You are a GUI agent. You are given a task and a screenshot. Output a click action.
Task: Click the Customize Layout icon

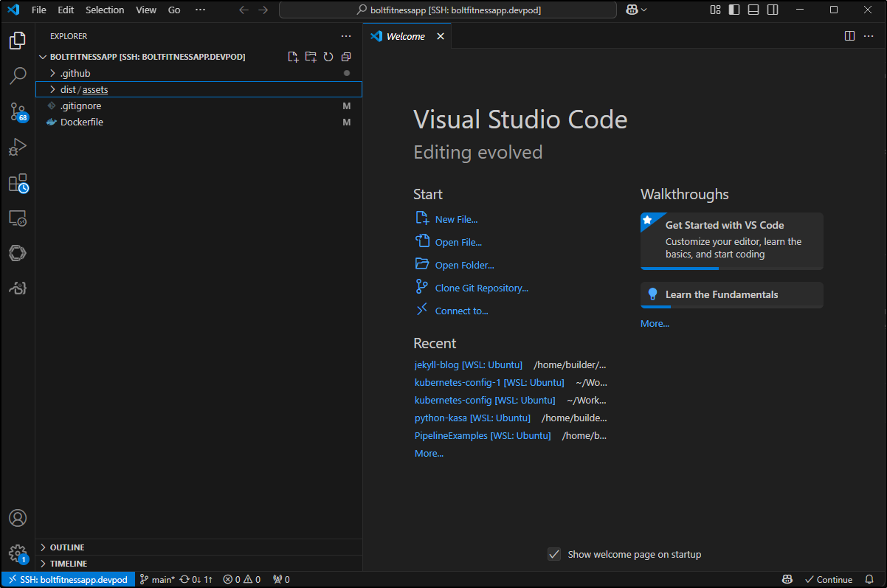(715, 10)
